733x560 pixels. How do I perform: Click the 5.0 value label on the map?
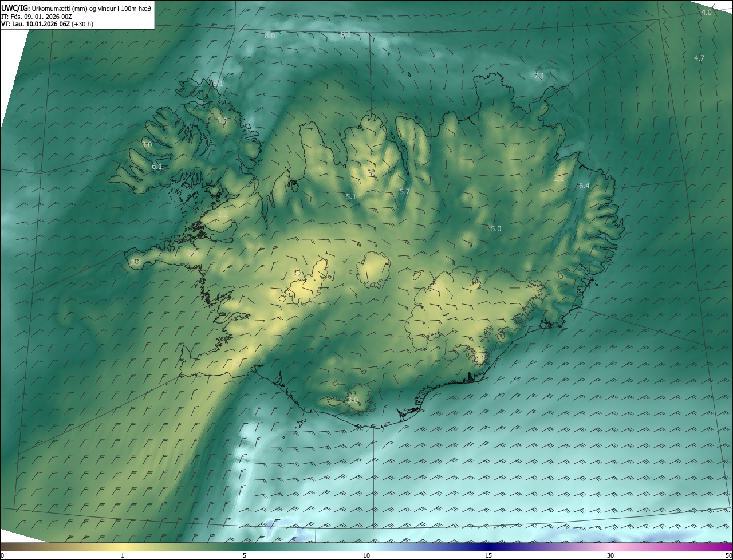pos(496,229)
